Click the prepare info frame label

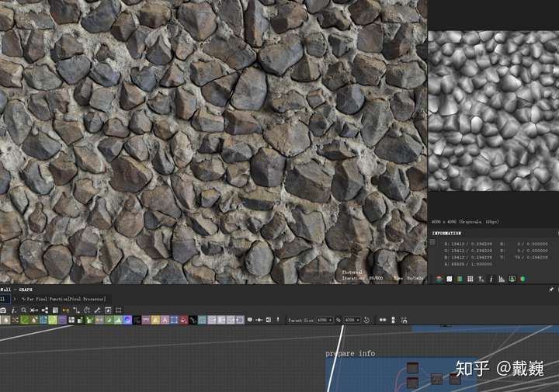click(x=350, y=353)
